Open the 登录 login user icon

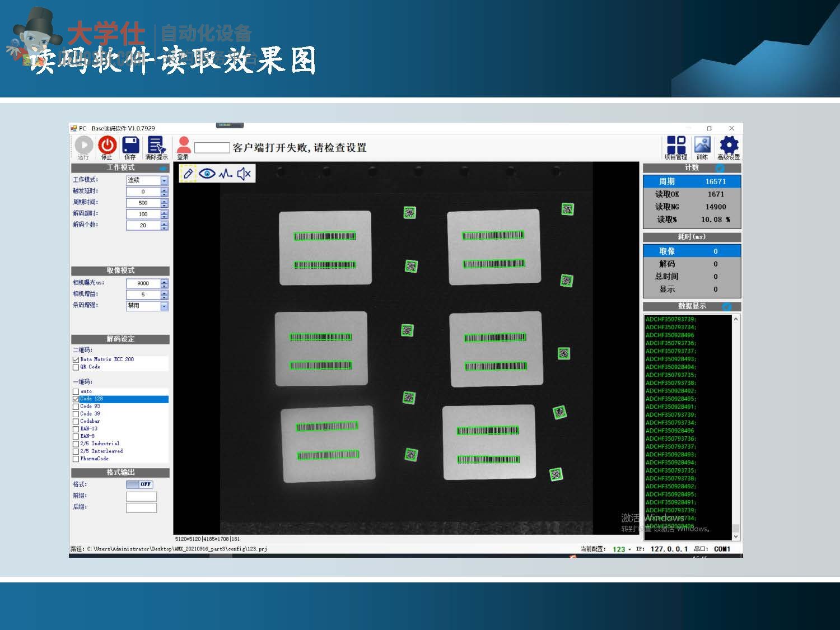(x=183, y=145)
